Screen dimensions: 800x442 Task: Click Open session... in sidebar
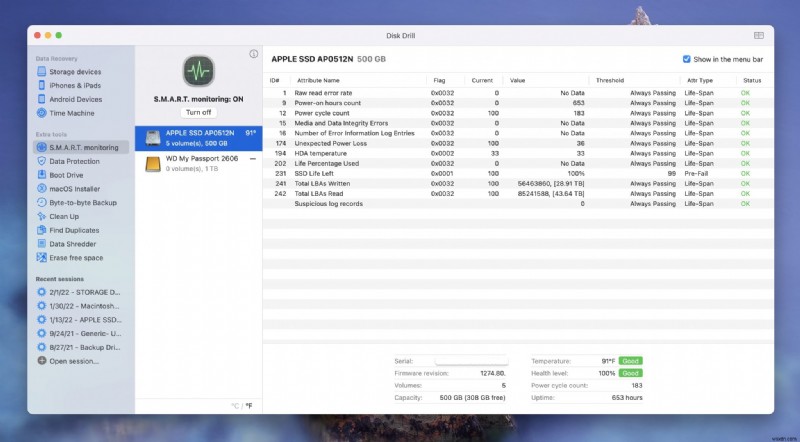tap(72, 361)
